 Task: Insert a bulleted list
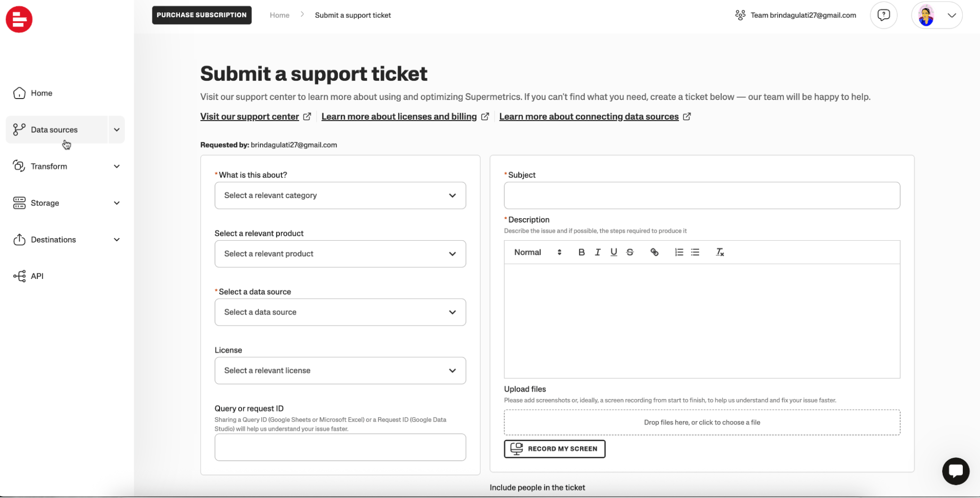click(x=695, y=252)
